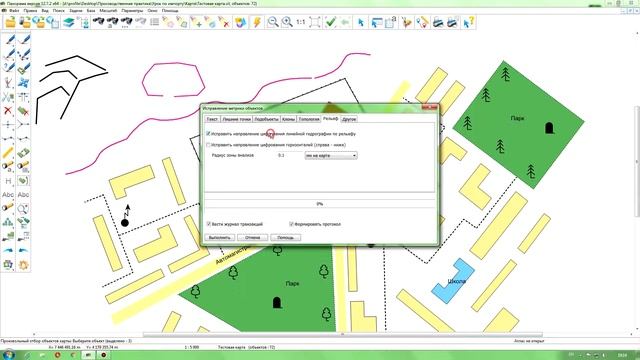640x360 pixels.
Task: Click the H tool in left panel
Action: (x=8, y=181)
